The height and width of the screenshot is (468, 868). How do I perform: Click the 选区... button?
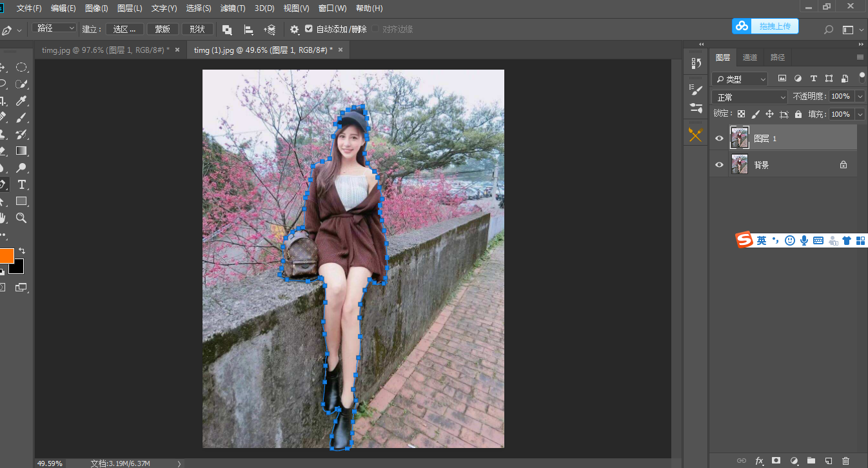pos(124,29)
